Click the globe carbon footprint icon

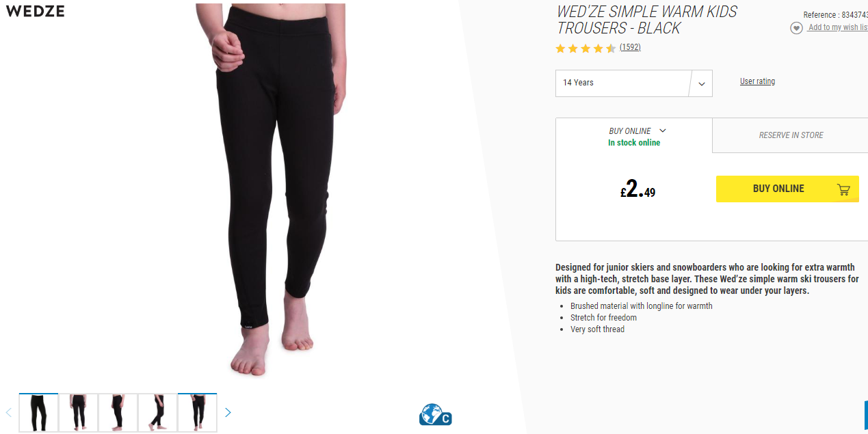(x=435, y=415)
